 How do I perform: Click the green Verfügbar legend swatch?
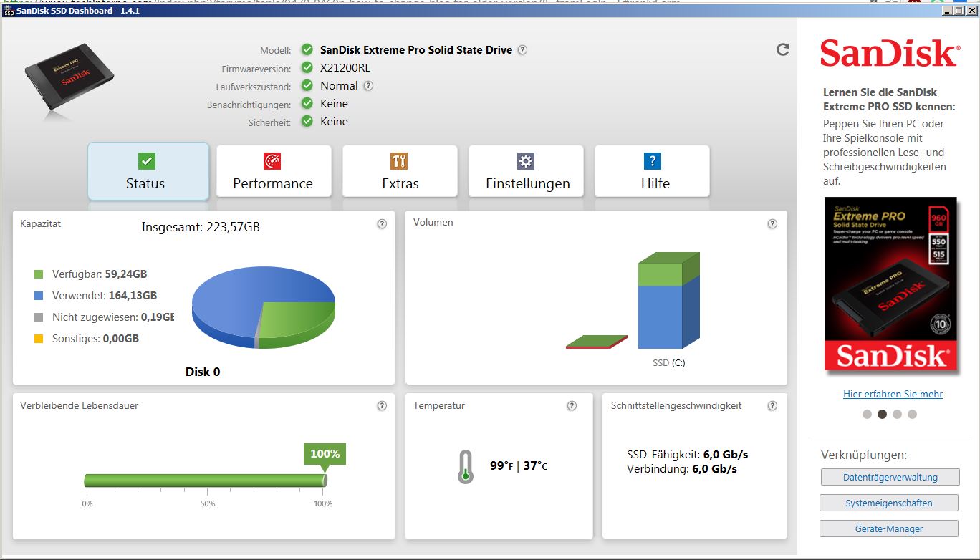point(39,274)
